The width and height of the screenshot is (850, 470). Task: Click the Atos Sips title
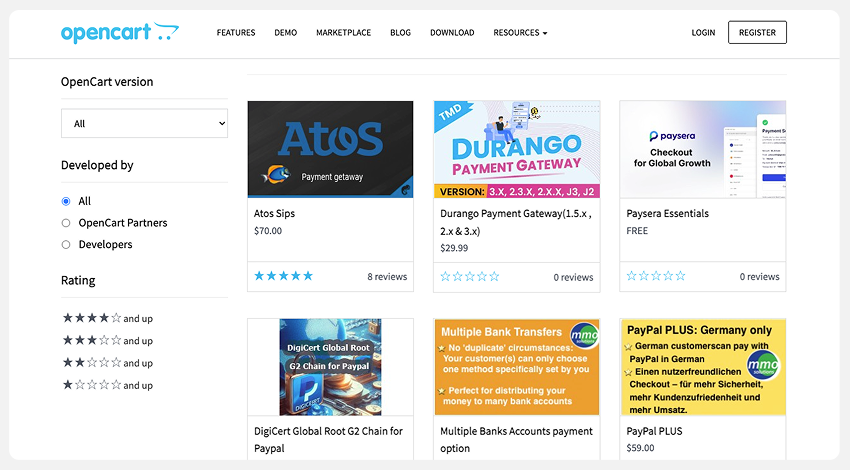274,214
